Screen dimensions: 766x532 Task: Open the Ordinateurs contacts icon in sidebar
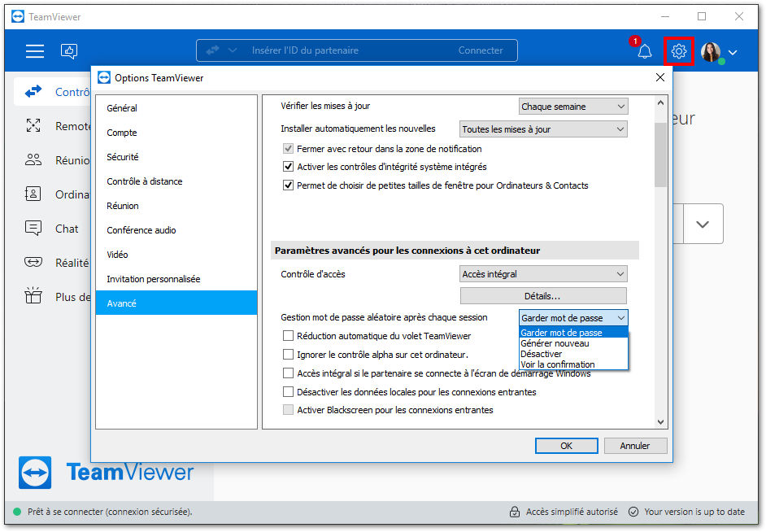(33, 194)
